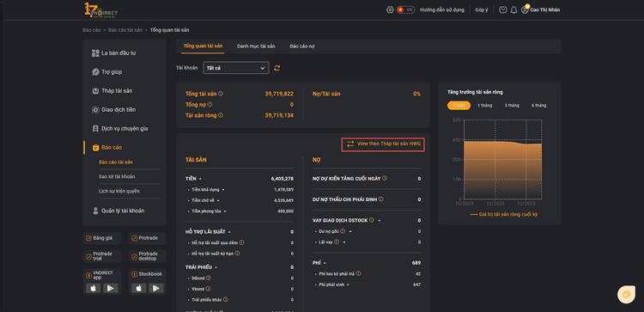
Task: Expand Tiền khả dụng row
Action: click(223, 189)
